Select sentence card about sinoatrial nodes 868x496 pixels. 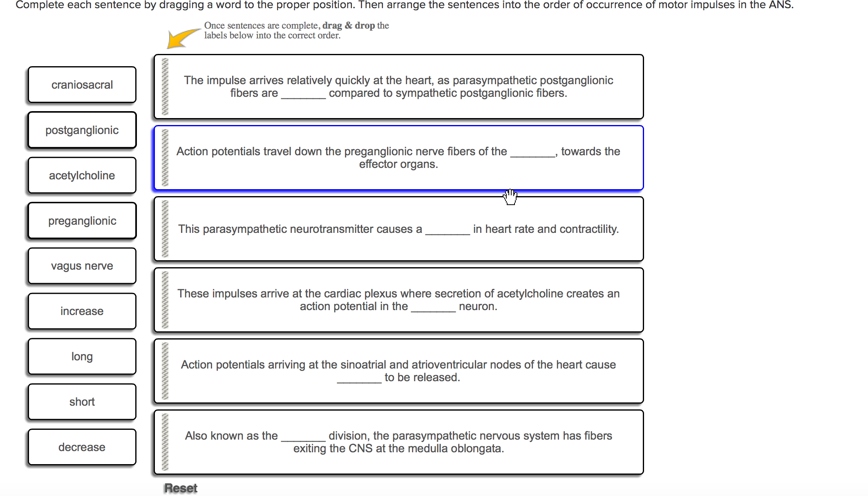(398, 371)
